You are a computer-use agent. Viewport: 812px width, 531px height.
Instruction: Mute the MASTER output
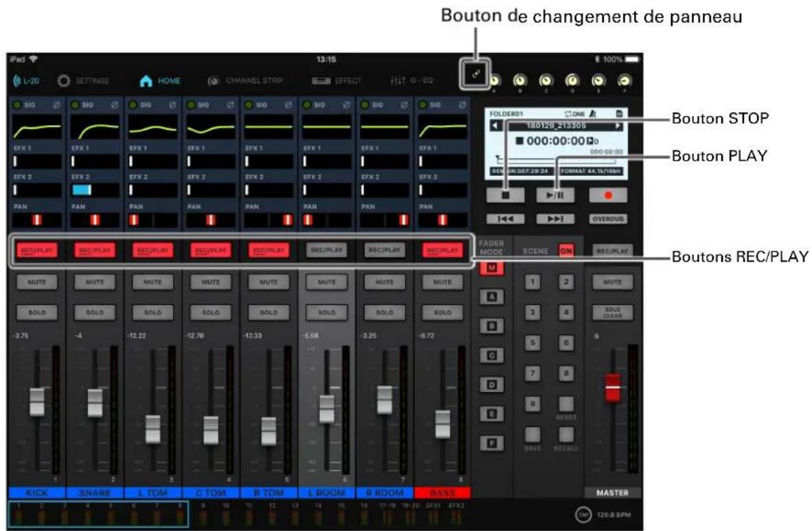tap(612, 282)
